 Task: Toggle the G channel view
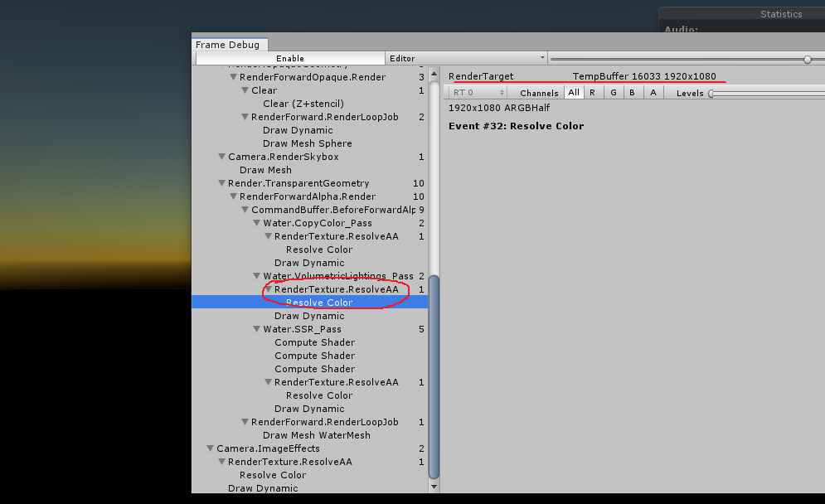point(613,92)
